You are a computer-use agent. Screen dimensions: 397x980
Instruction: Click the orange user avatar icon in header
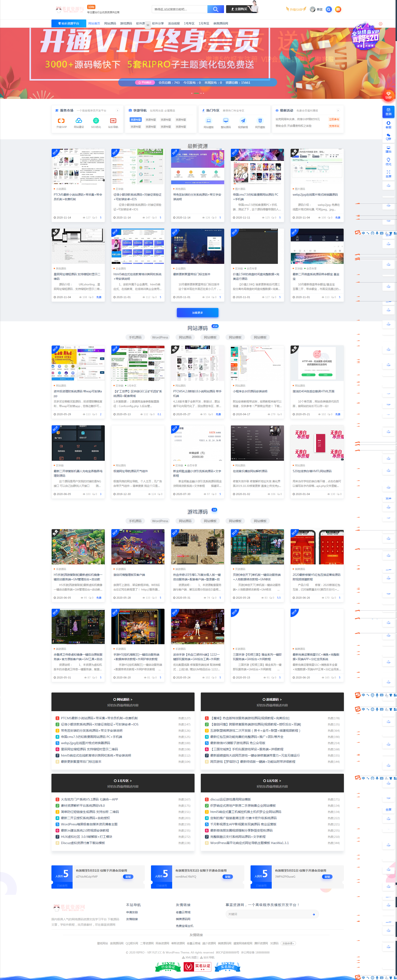(x=338, y=9)
